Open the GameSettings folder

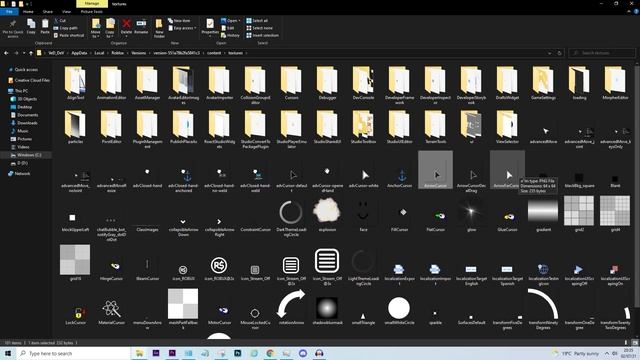[x=543, y=83]
